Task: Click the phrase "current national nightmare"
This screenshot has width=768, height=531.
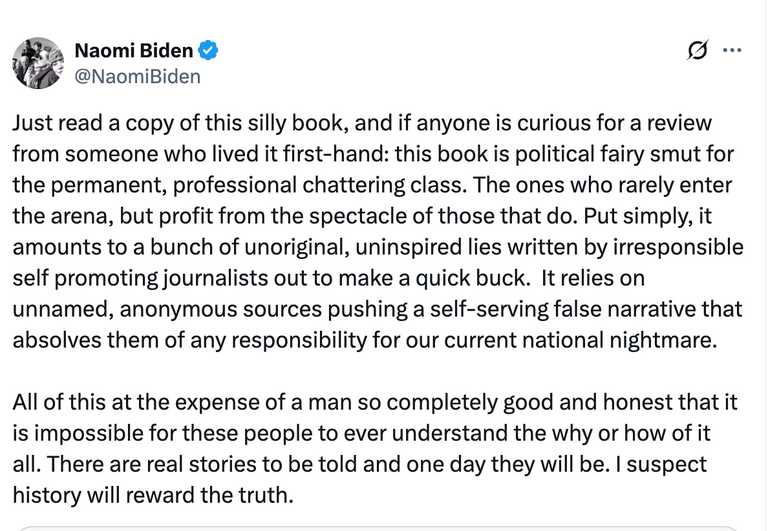Action: (596, 340)
